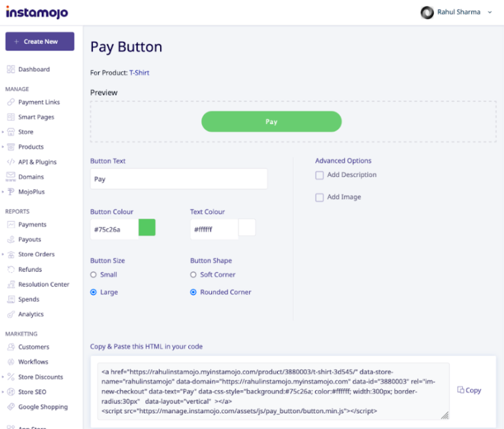The image size is (504, 429).
Task: Navigate to Payouts report
Action: (x=29, y=240)
